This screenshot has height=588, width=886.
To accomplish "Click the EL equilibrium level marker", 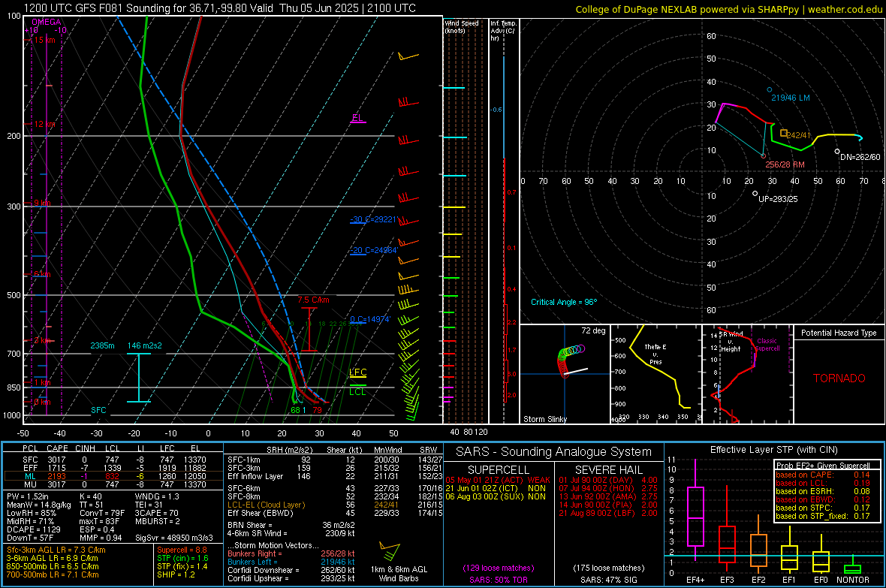I will (357, 118).
